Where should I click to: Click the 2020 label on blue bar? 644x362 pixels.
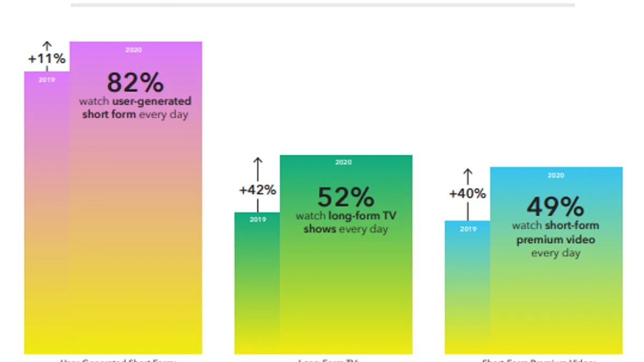(556, 175)
